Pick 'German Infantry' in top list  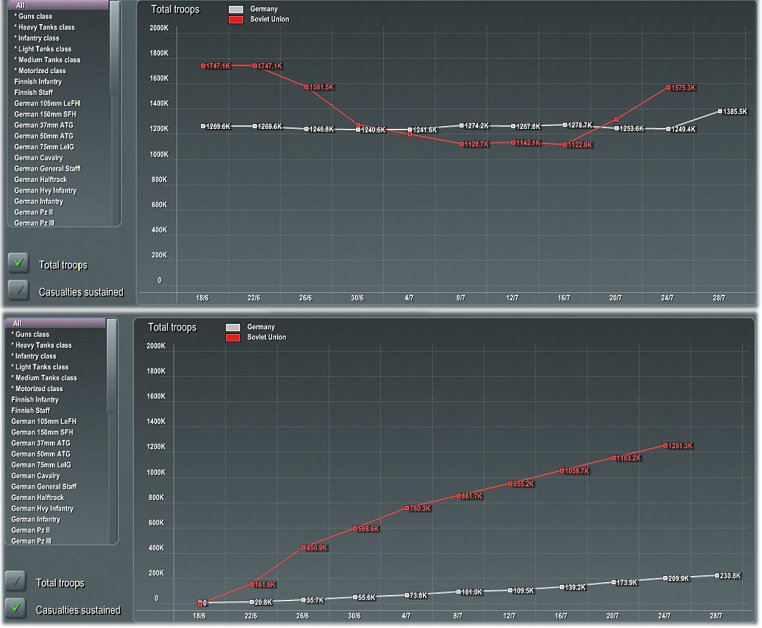38,201
